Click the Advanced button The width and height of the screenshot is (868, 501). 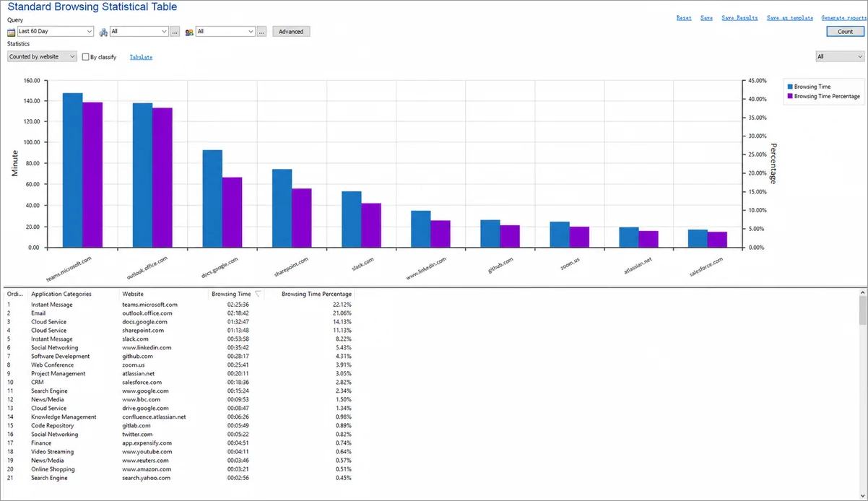click(291, 32)
